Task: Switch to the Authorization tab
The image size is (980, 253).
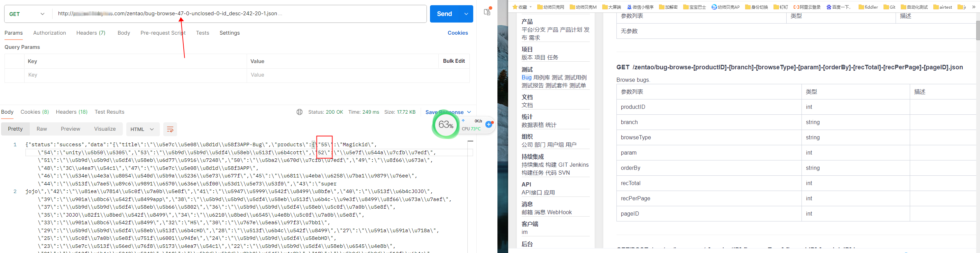Action: click(x=49, y=33)
